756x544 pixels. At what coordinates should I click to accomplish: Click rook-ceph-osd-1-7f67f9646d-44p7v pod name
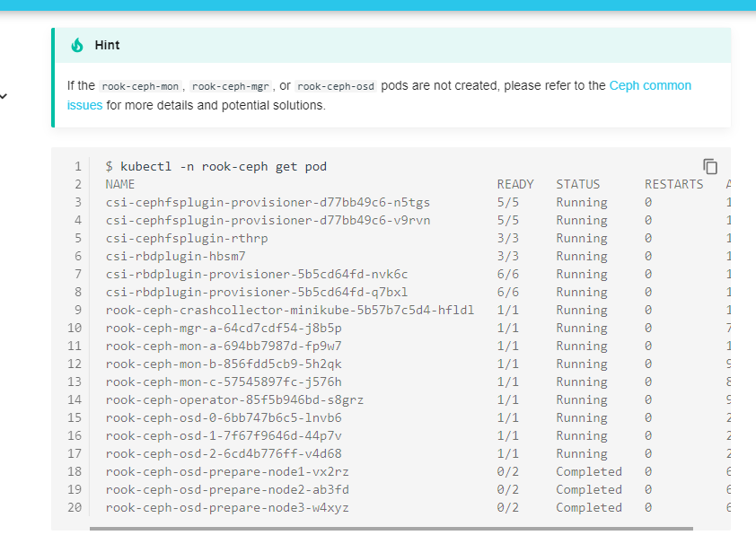pyautogui.click(x=224, y=435)
